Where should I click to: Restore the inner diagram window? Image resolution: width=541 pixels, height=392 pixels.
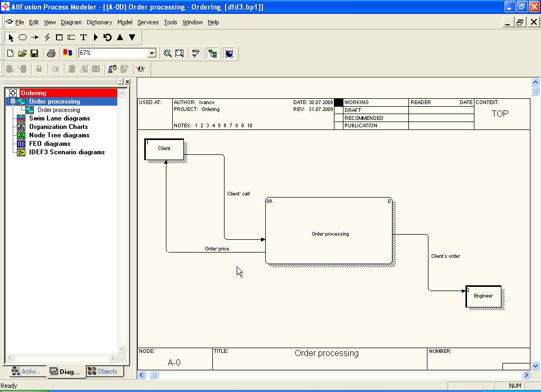point(520,22)
